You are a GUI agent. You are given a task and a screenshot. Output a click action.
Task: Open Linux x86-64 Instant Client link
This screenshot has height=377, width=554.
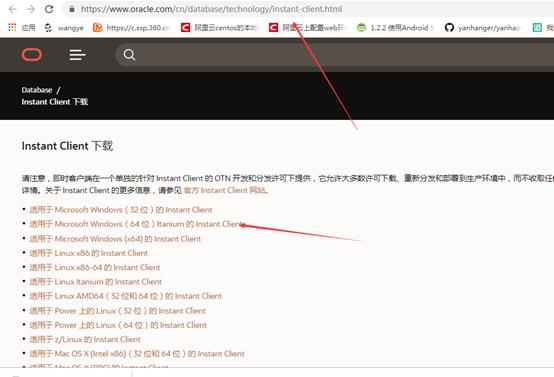coord(95,267)
